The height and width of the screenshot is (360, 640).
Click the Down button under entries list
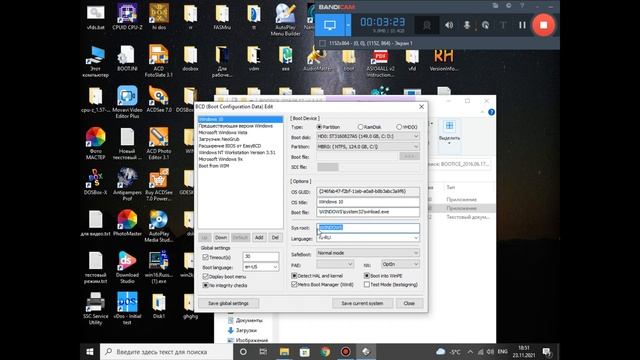click(221, 238)
